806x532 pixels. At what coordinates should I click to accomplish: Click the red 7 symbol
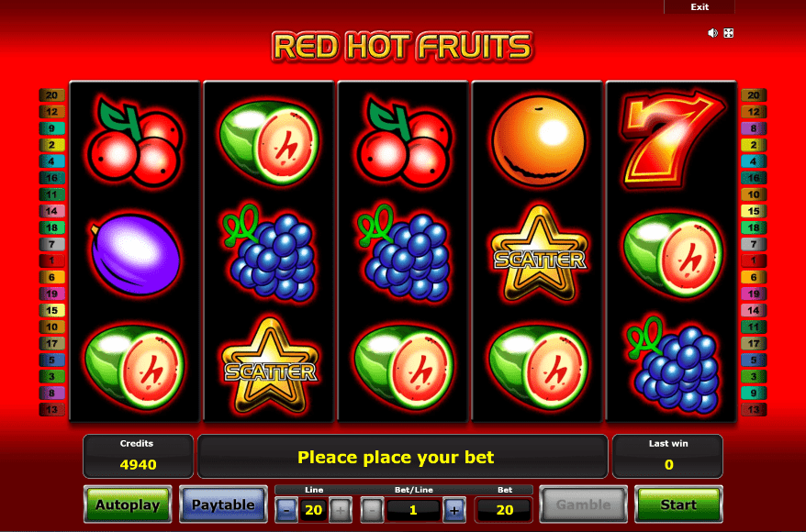pos(672,139)
